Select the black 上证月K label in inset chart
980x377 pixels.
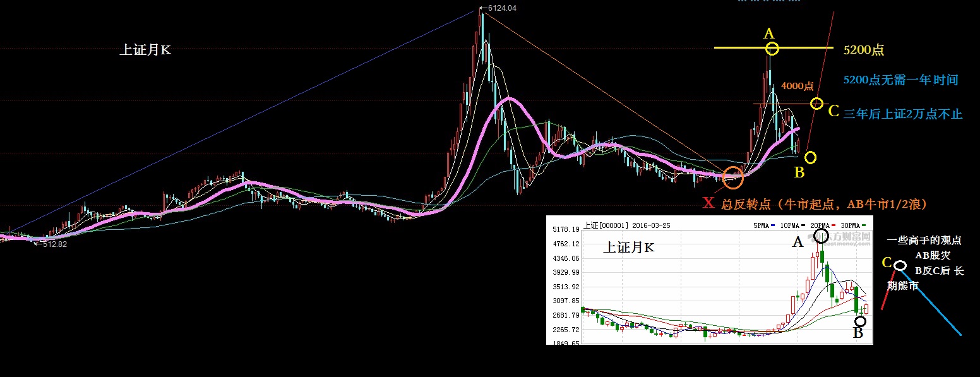pos(628,248)
